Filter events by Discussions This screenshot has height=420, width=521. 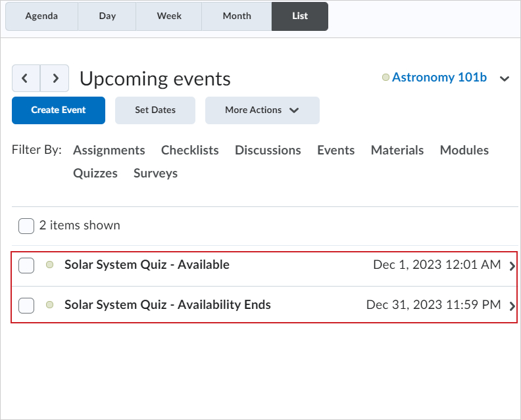[268, 151]
